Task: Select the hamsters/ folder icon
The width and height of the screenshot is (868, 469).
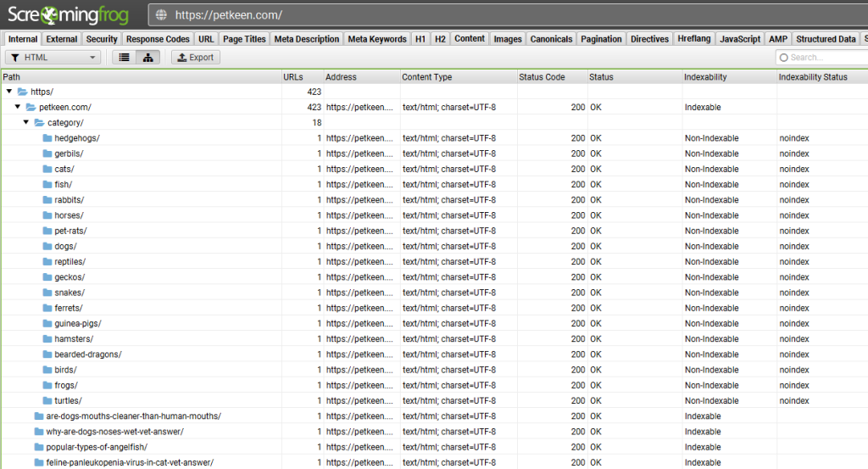Action: (47, 339)
